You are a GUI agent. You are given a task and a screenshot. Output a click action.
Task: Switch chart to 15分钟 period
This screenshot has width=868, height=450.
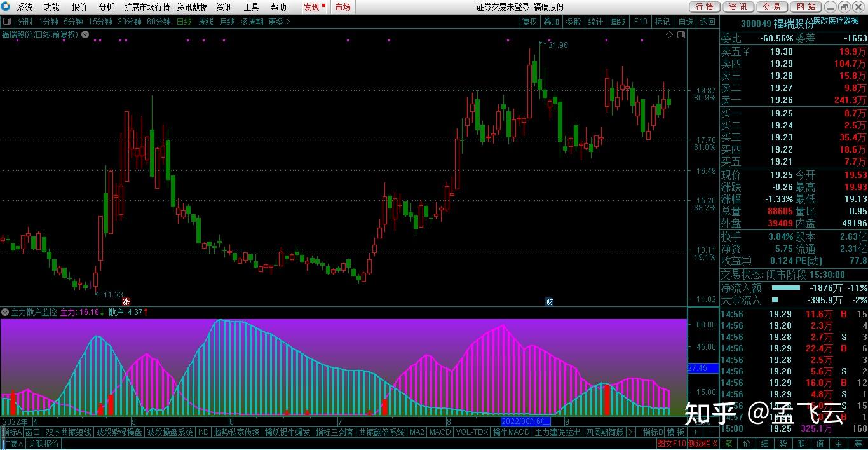[100, 22]
